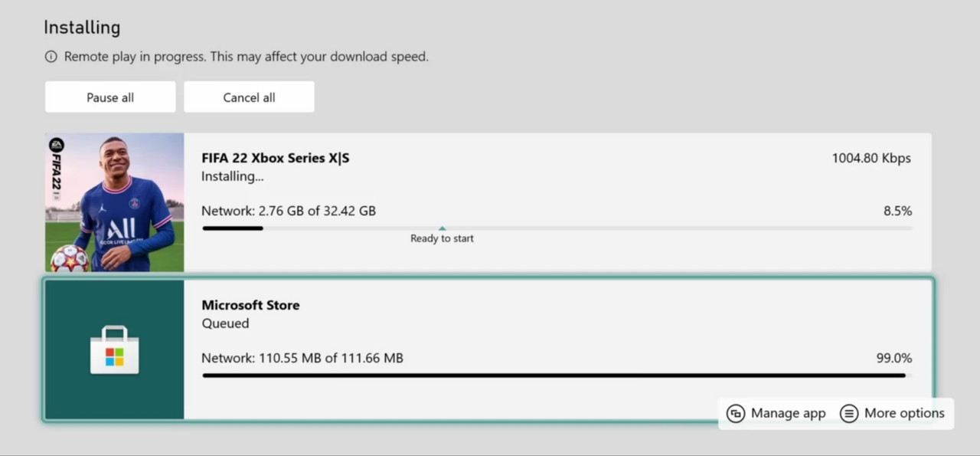Click the EA logo on FIFA 22 cover

pos(57,145)
